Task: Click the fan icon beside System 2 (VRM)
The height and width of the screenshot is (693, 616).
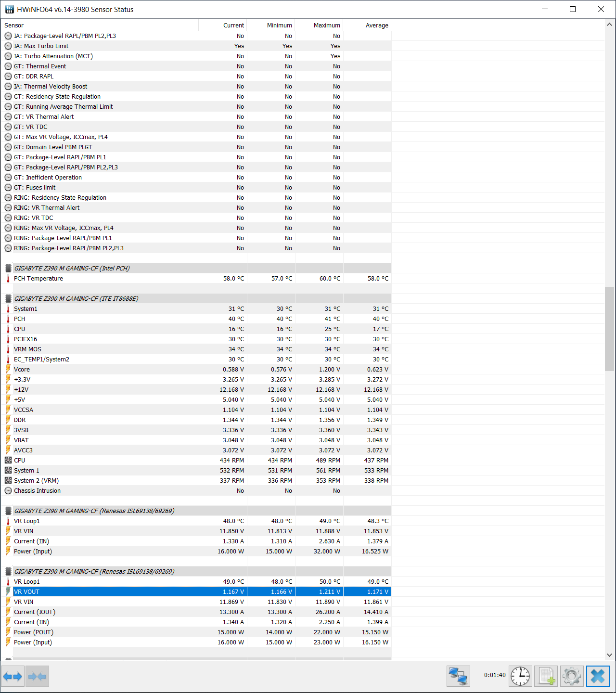Action: click(x=8, y=481)
